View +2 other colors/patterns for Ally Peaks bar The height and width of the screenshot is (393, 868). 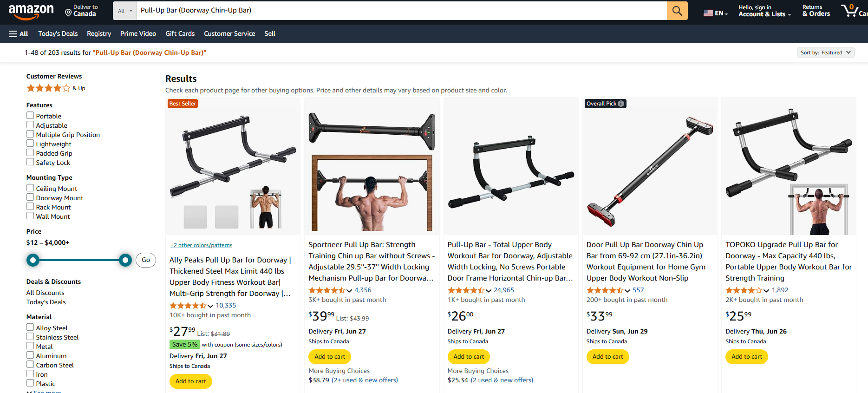pos(201,245)
